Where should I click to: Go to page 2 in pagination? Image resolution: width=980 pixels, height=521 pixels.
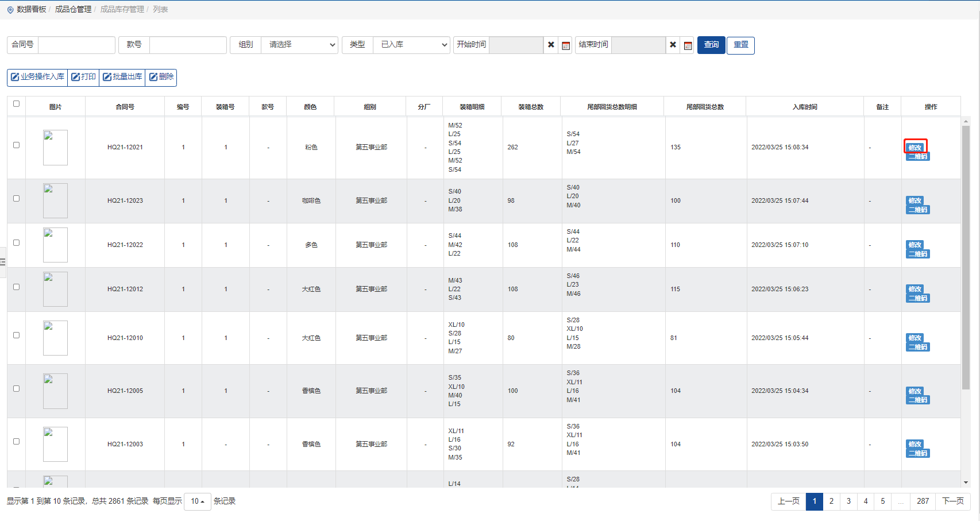point(831,501)
